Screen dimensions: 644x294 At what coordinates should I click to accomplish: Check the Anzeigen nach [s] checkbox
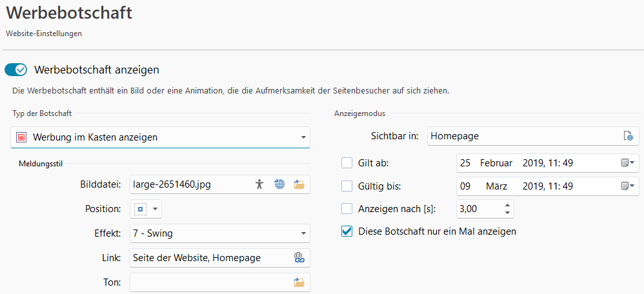(347, 209)
